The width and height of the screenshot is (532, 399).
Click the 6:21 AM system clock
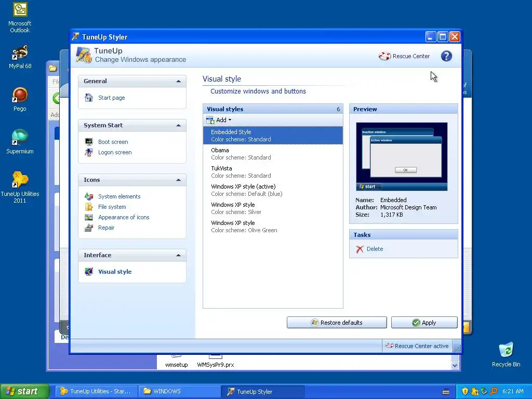[x=513, y=391]
